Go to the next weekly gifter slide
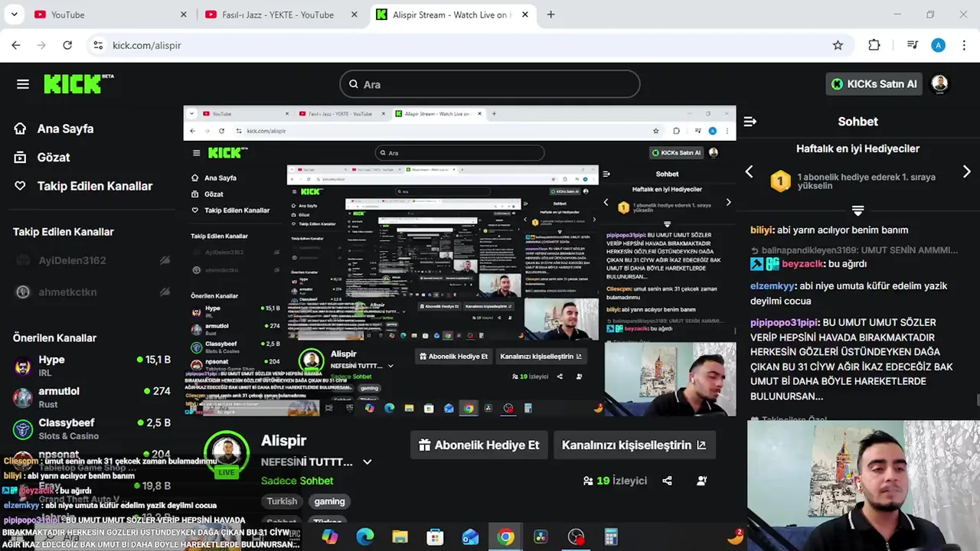 (x=966, y=172)
